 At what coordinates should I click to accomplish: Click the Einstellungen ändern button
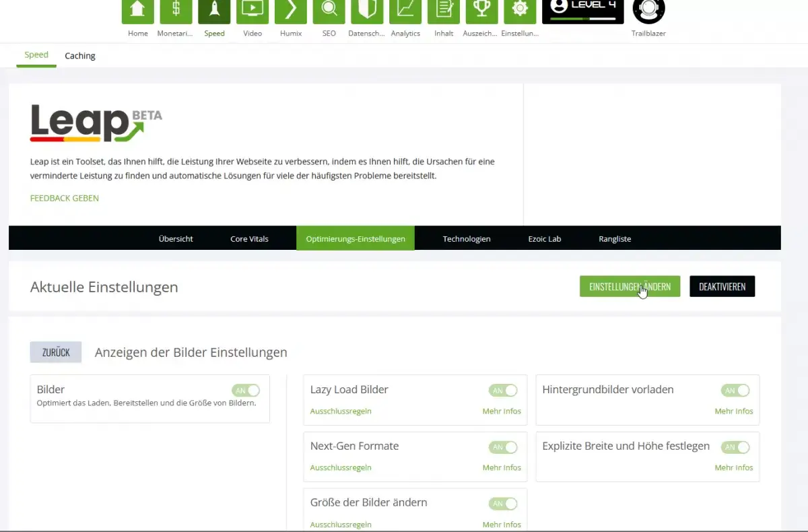[630, 287]
